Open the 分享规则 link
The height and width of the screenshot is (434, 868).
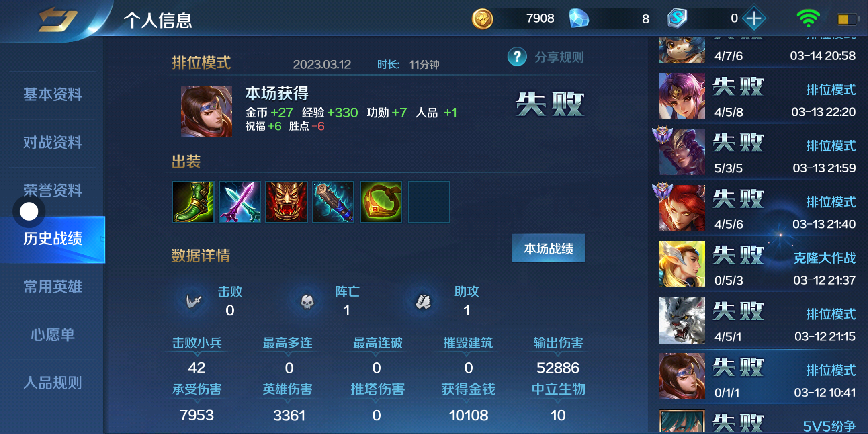click(559, 57)
